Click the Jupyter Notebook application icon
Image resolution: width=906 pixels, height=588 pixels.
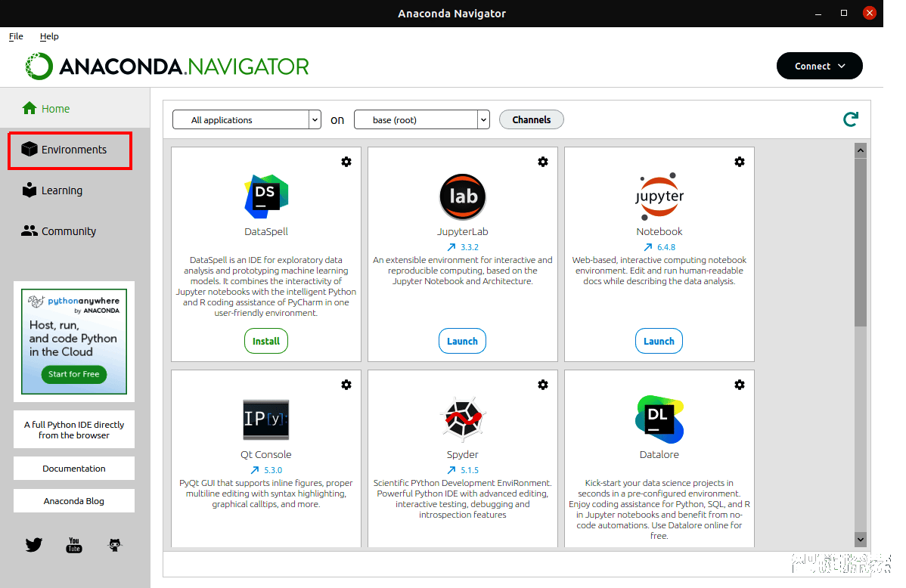tap(659, 196)
